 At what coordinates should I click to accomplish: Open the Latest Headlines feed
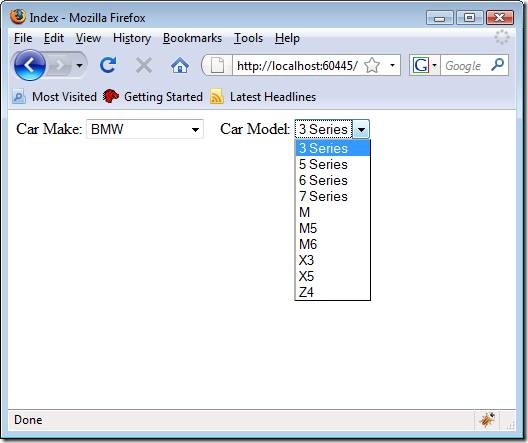coord(263,97)
